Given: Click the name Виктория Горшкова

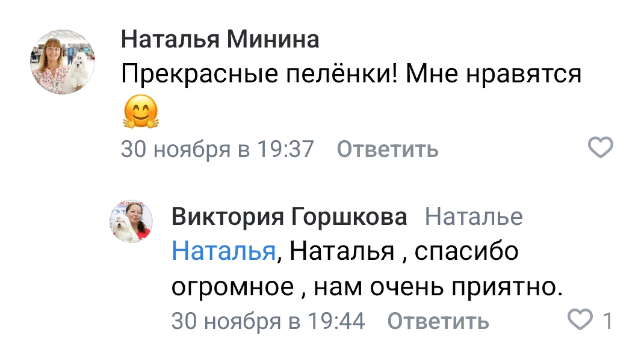Looking at the screenshot, I should click(x=289, y=217).
